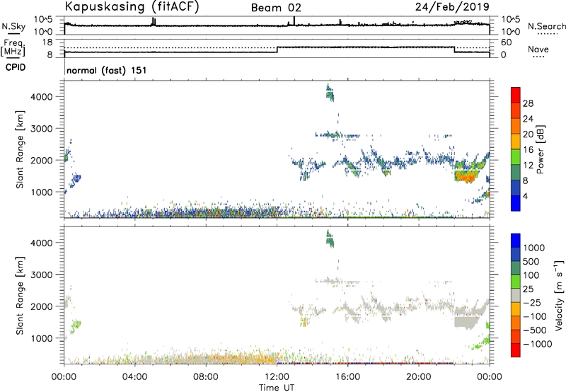Click the Slant Range label of the power panel
The height and width of the screenshot is (392, 566).
point(20,149)
